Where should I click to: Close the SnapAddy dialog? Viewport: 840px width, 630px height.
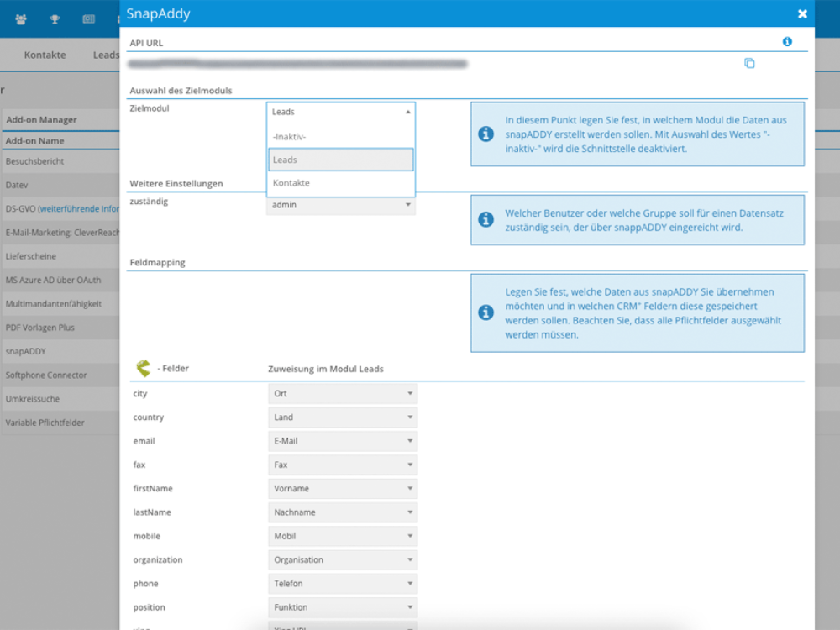(x=802, y=14)
